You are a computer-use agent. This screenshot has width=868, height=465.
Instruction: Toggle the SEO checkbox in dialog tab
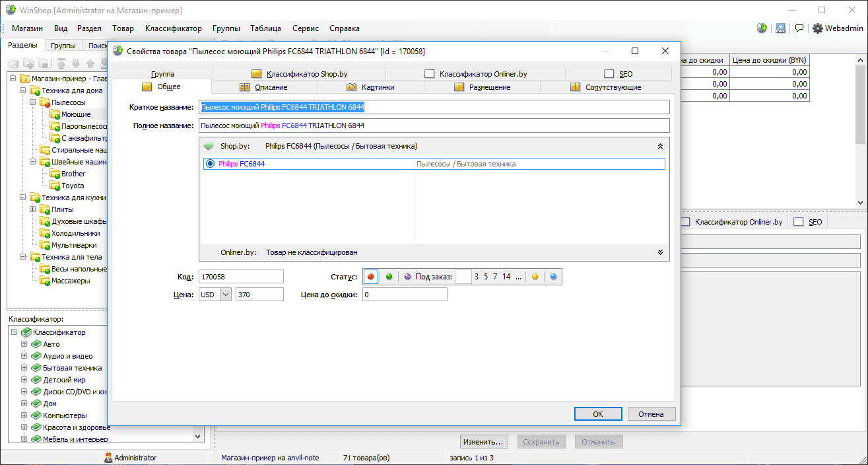pos(609,74)
